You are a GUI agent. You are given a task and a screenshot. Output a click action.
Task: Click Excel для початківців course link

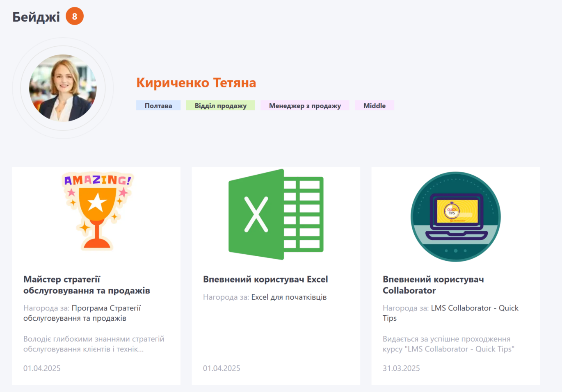(x=289, y=297)
